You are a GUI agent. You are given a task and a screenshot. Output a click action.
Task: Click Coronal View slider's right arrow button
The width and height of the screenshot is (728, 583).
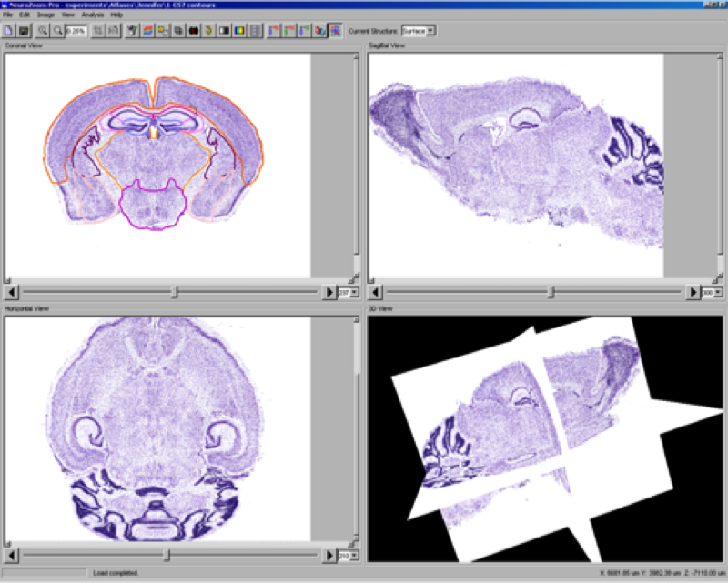[330, 292]
